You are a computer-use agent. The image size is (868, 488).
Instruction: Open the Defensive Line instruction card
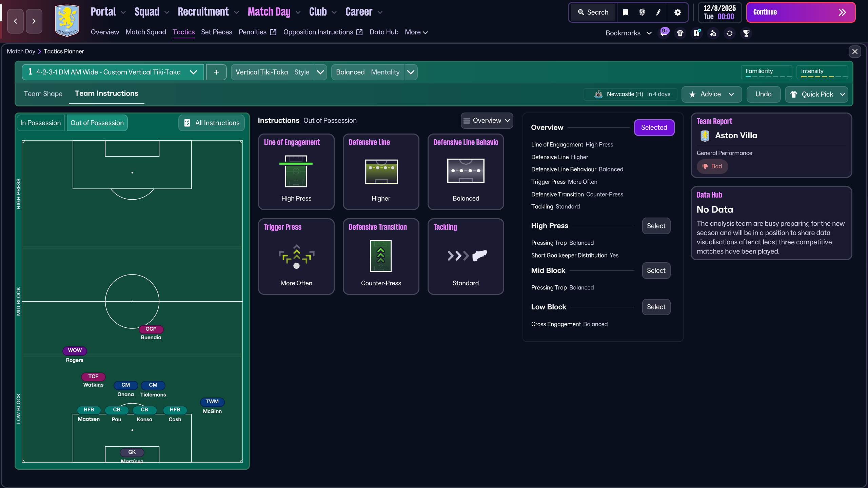pyautogui.click(x=381, y=171)
